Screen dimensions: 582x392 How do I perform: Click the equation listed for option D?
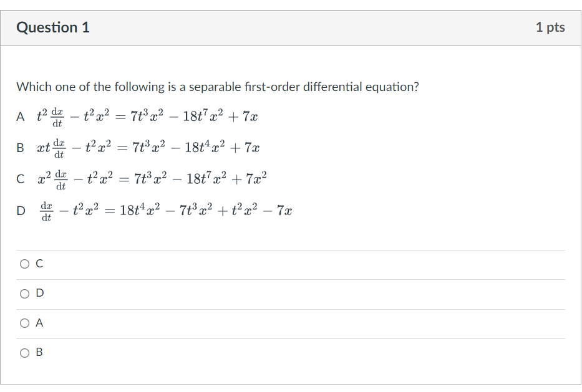154,210
